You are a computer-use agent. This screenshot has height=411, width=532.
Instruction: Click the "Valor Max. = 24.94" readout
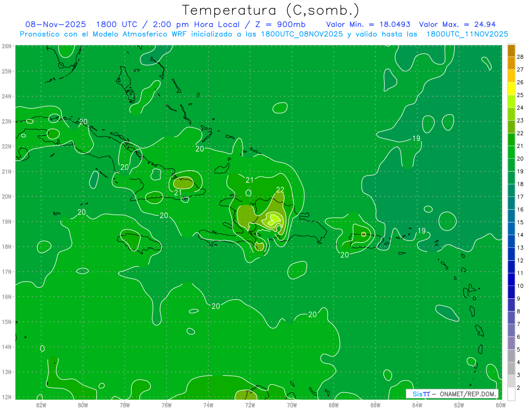[457, 24]
